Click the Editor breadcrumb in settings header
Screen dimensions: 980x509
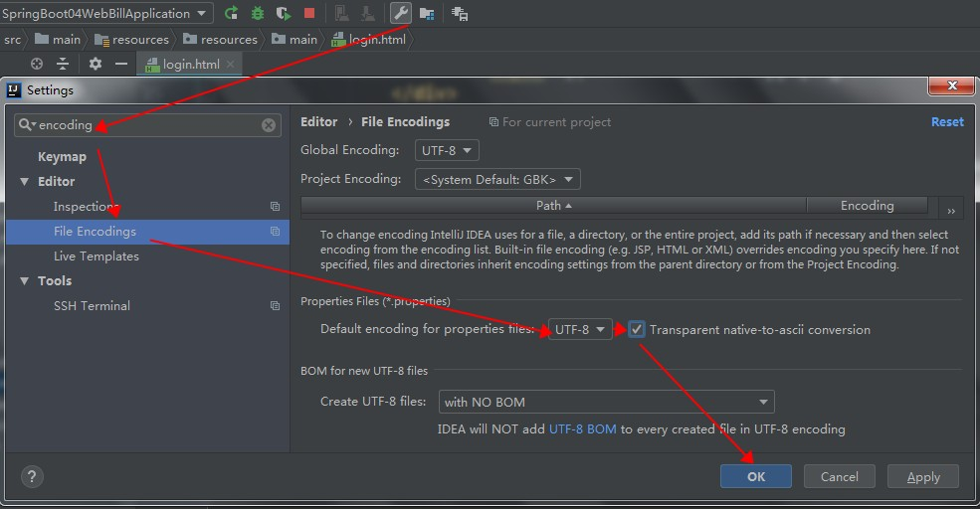coord(318,122)
